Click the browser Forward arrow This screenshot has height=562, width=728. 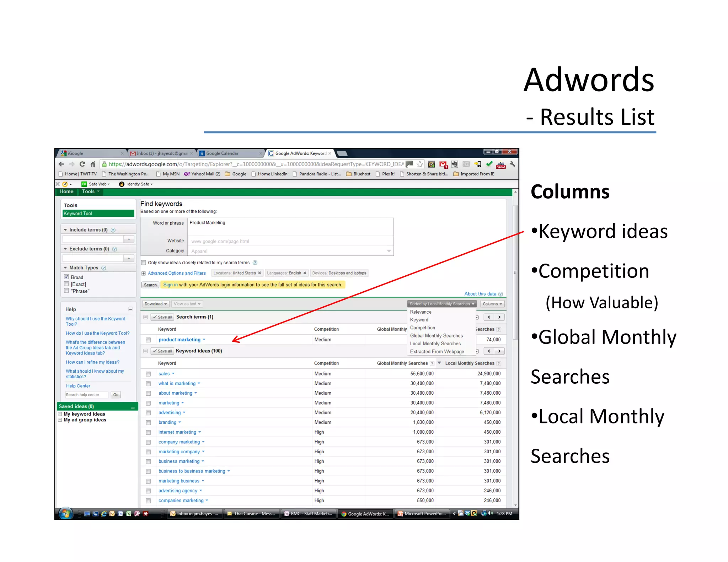[72, 164]
